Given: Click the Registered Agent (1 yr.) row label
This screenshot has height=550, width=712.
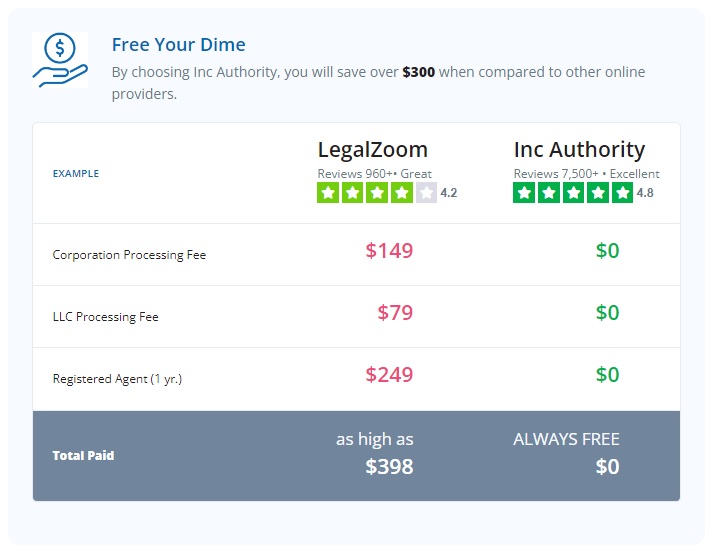Looking at the screenshot, I should (x=117, y=379).
